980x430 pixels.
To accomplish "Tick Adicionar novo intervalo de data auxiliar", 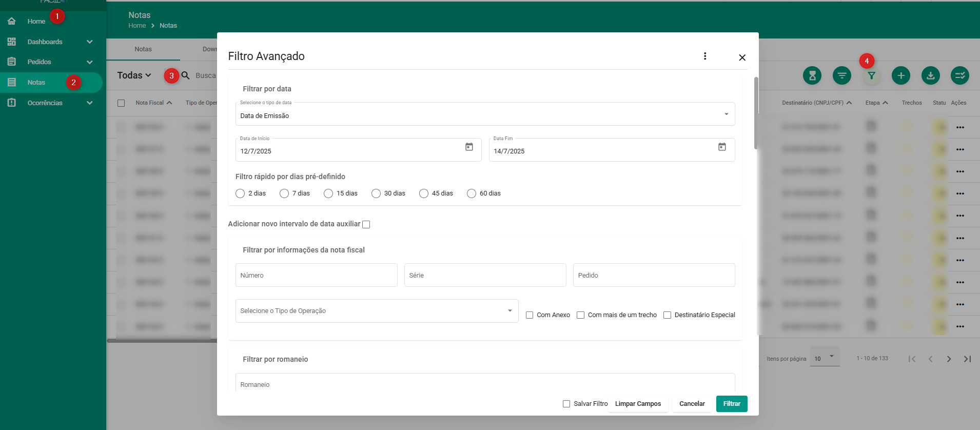I will click(366, 224).
